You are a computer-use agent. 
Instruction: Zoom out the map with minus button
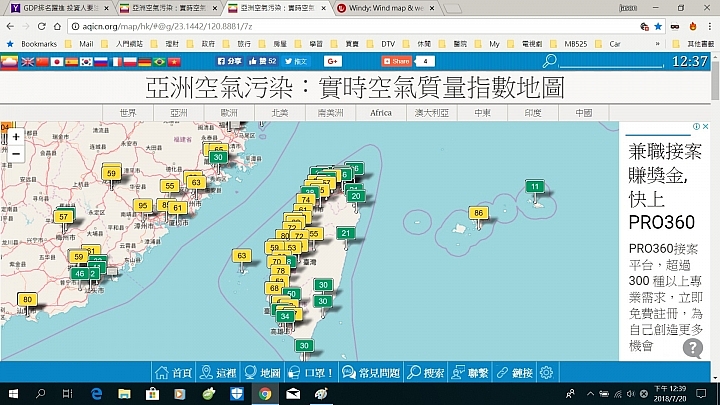point(16,154)
